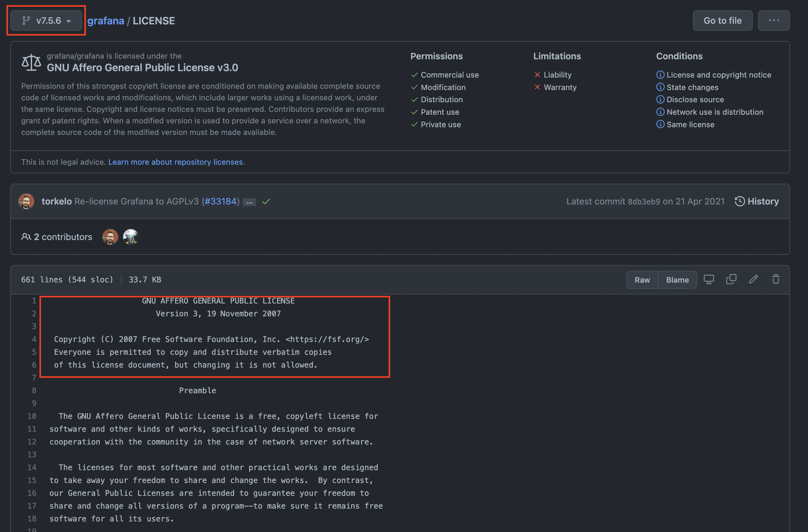Expand the commit message ellipsis
The height and width of the screenshot is (532, 808).
pos(249,202)
